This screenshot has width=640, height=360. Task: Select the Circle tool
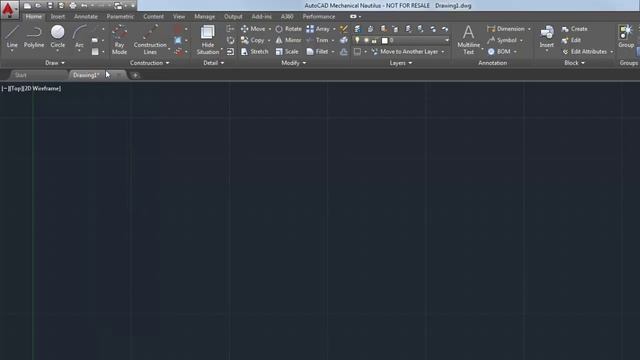pos(58,38)
